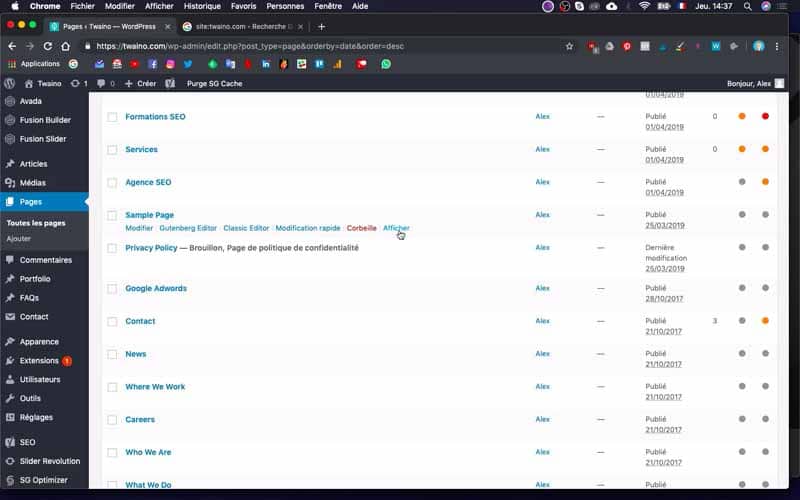The width and height of the screenshot is (800, 500).
Task: Open the Applications bookmarks shortcut
Action: pos(34,64)
